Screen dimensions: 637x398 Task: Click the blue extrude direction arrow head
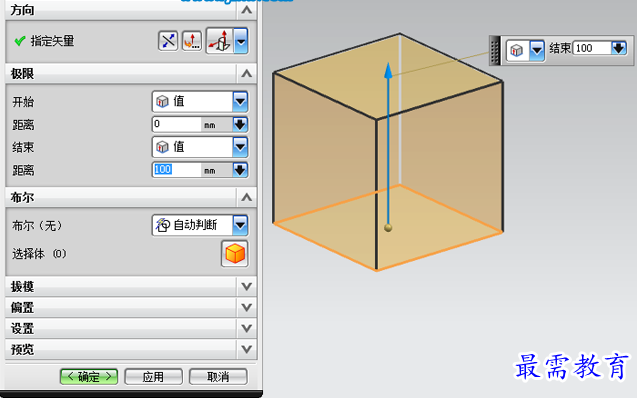click(x=388, y=70)
